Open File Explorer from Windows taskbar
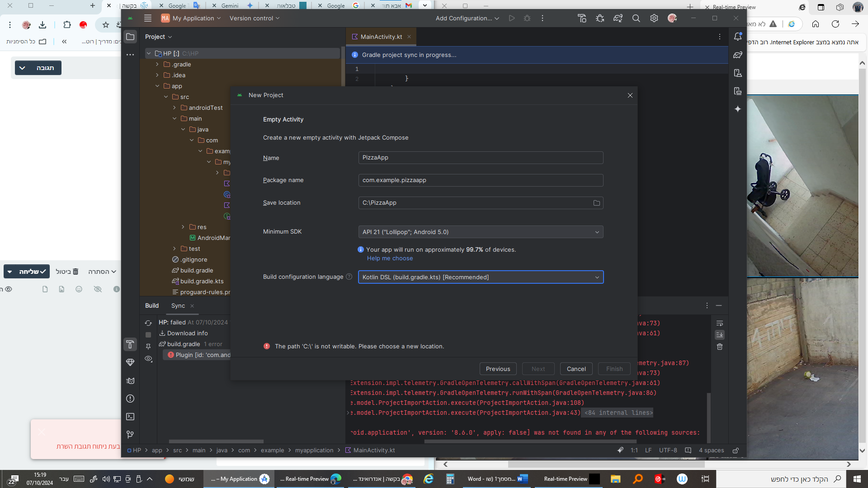Image resolution: width=868 pixels, height=488 pixels. click(x=615, y=479)
